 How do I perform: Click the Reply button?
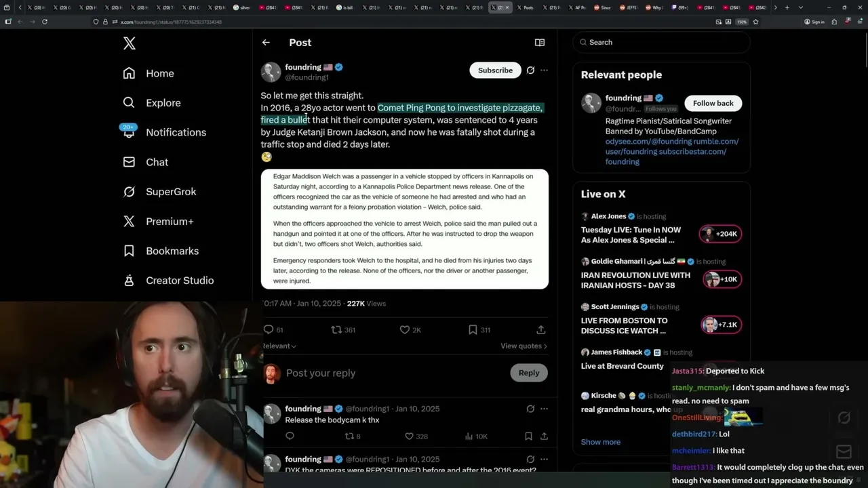point(529,373)
